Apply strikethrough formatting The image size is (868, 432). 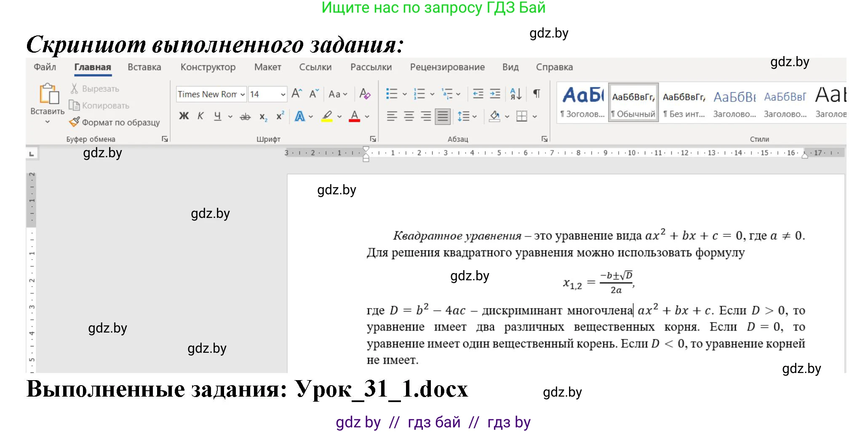[x=246, y=116]
